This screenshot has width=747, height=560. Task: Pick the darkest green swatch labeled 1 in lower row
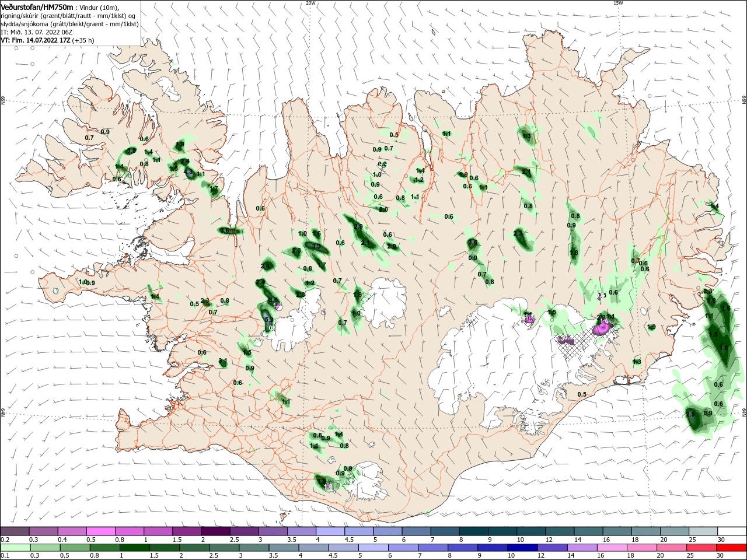tap(134, 548)
